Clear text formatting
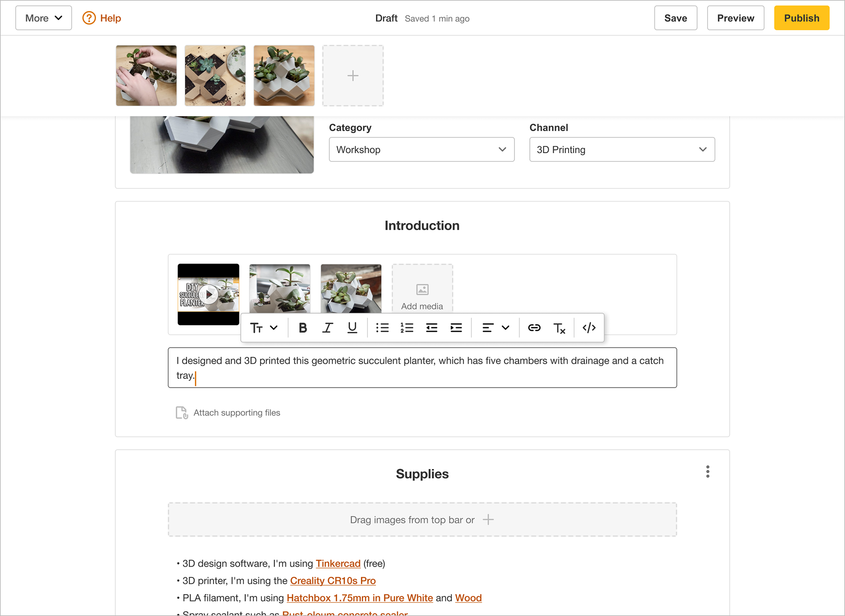This screenshot has height=616, width=845. (x=559, y=328)
